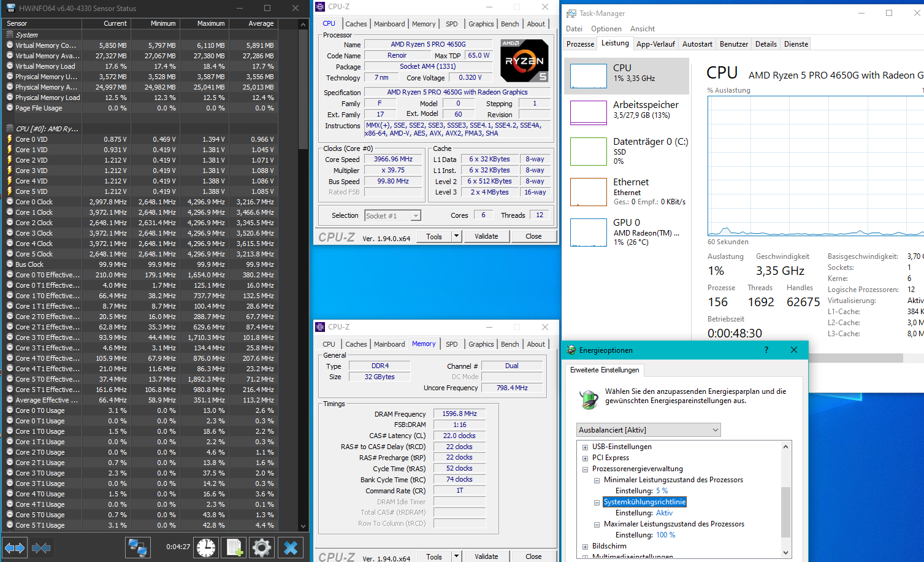
Task: Click the HWiNFO64 title bar app icon
Action: click(x=10, y=8)
